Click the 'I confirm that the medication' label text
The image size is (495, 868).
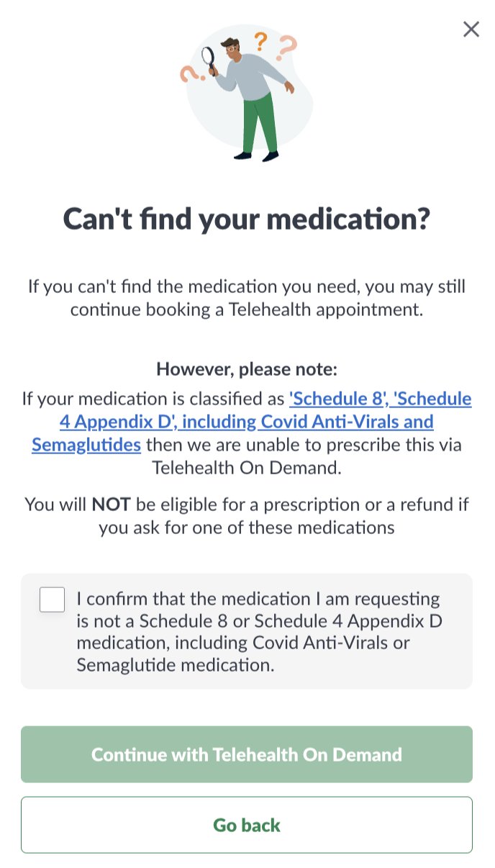(258, 599)
